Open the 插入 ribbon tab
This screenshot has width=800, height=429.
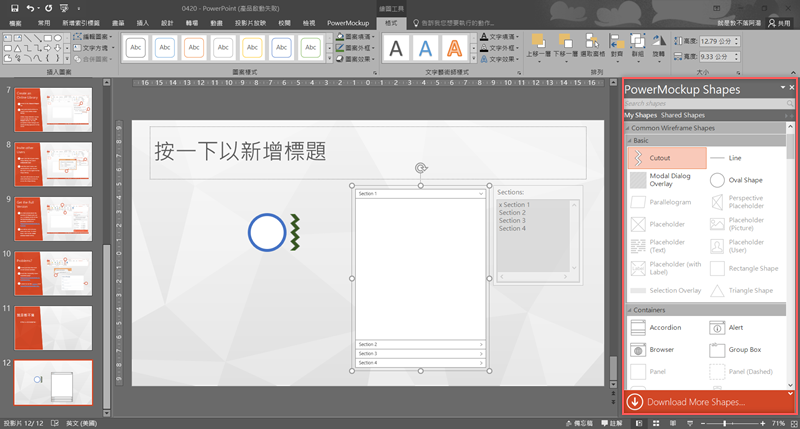pos(142,21)
